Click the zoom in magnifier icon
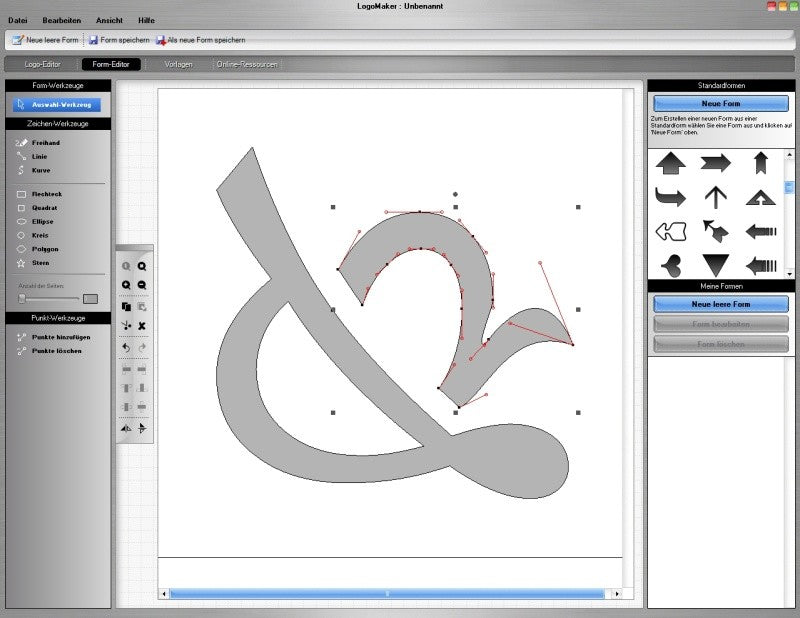The height and width of the screenshot is (618, 800). (x=126, y=285)
